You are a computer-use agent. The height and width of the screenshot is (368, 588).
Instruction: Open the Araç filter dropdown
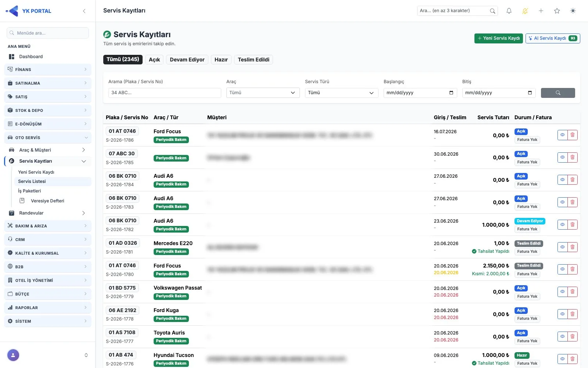tap(263, 93)
